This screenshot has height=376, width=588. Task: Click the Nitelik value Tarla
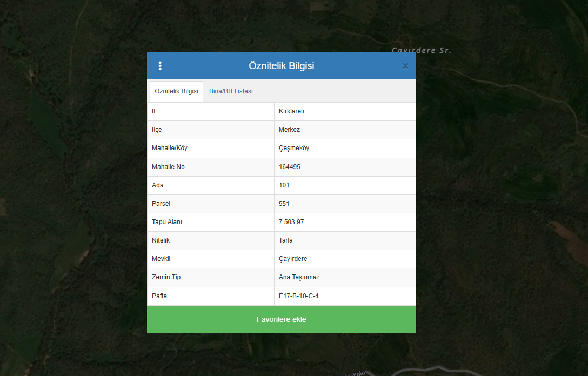286,240
